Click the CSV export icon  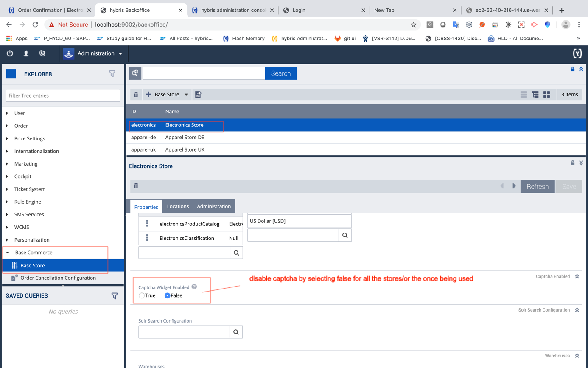pyautogui.click(x=198, y=95)
